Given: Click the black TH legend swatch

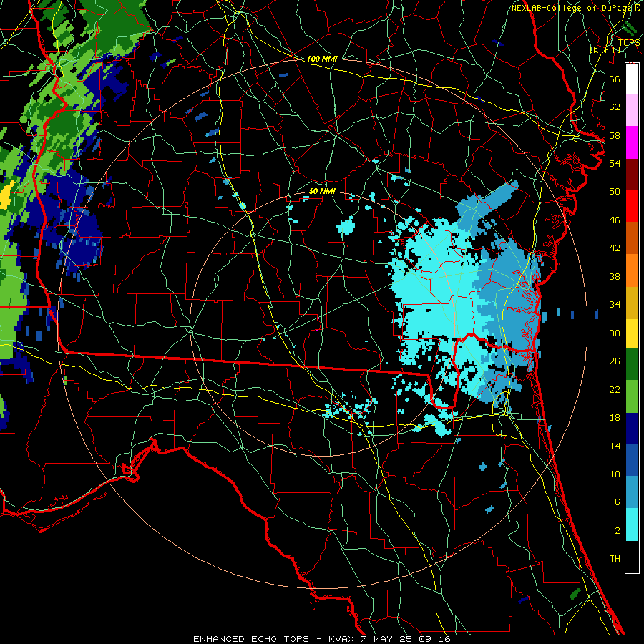Looking at the screenshot, I should coord(632,557).
